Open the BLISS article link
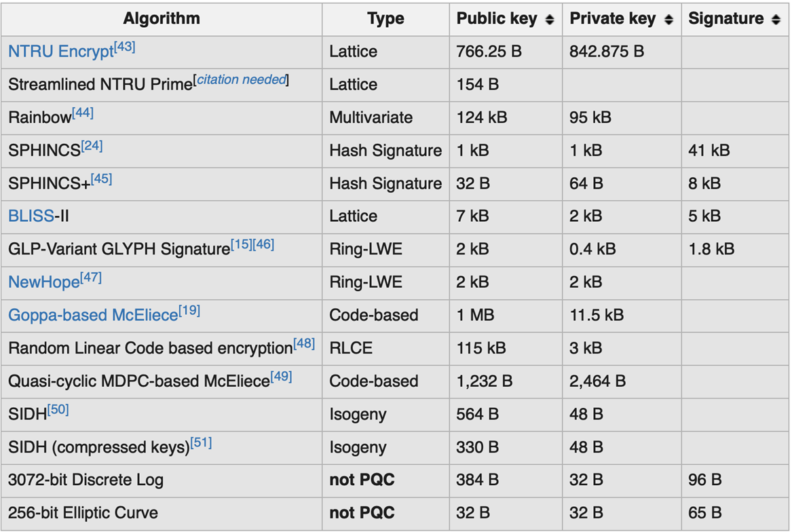792x532 pixels. point(31,216)
